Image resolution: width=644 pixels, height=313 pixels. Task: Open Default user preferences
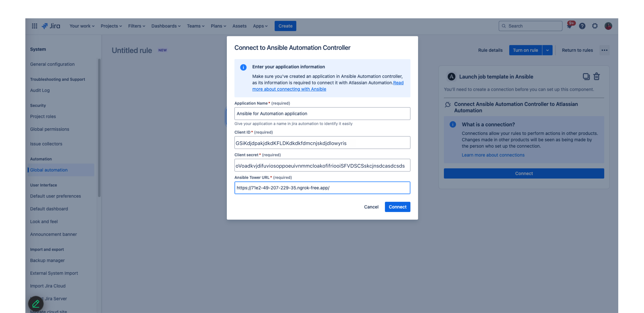click(55, 196)
